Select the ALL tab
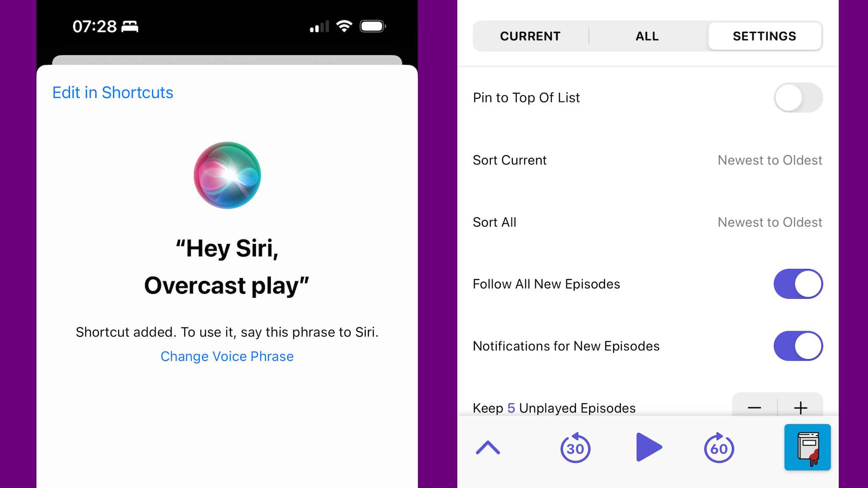This screenshot has height=488, width=868. click(648, 36)
